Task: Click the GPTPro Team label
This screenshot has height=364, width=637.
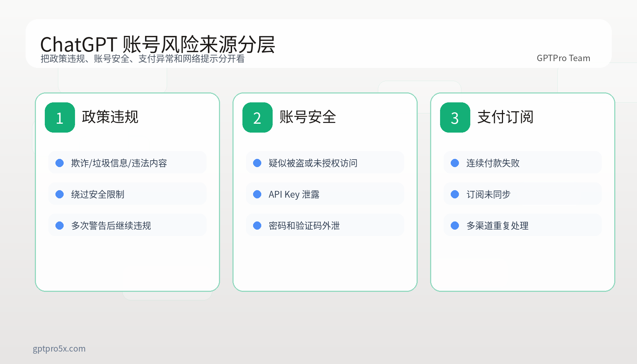Action: click(563, 58)
